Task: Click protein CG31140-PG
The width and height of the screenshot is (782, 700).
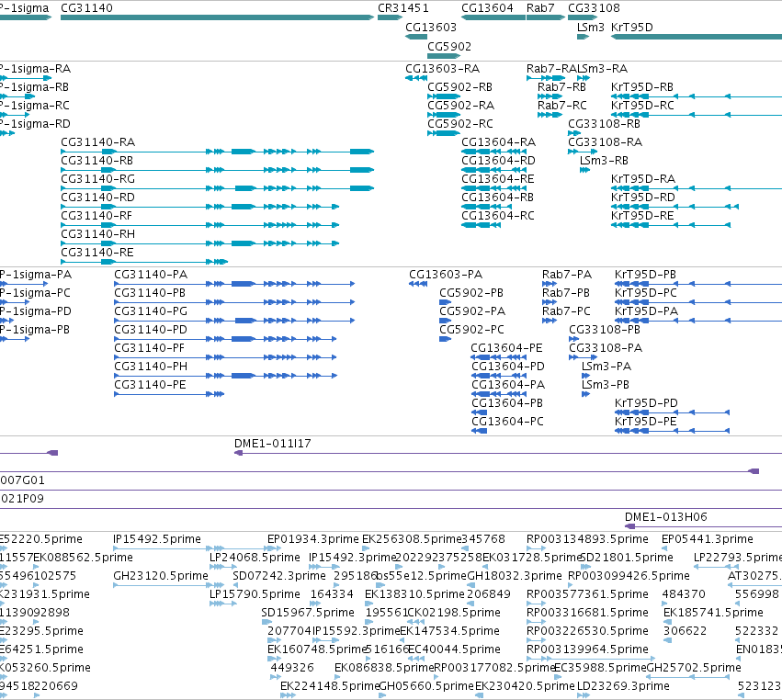Action: 234,321
